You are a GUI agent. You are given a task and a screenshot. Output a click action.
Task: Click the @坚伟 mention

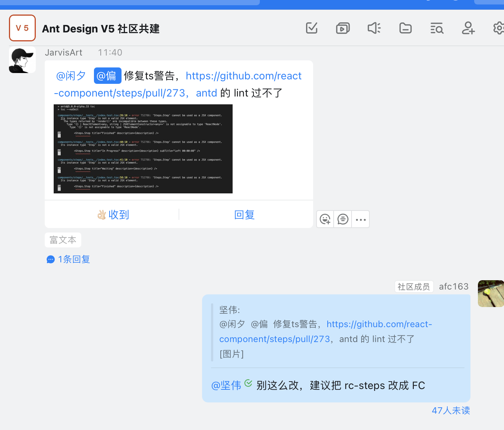point(226,386)
